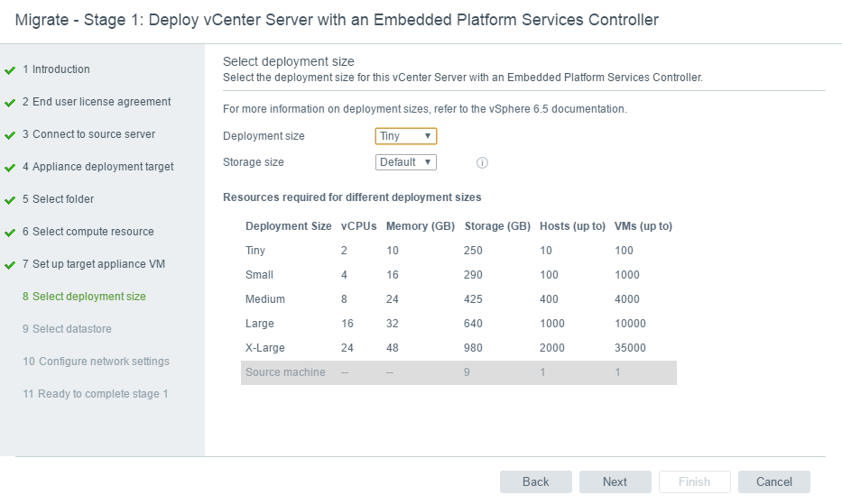Click the Tiny row in sizes table

(x=458, y=251)
